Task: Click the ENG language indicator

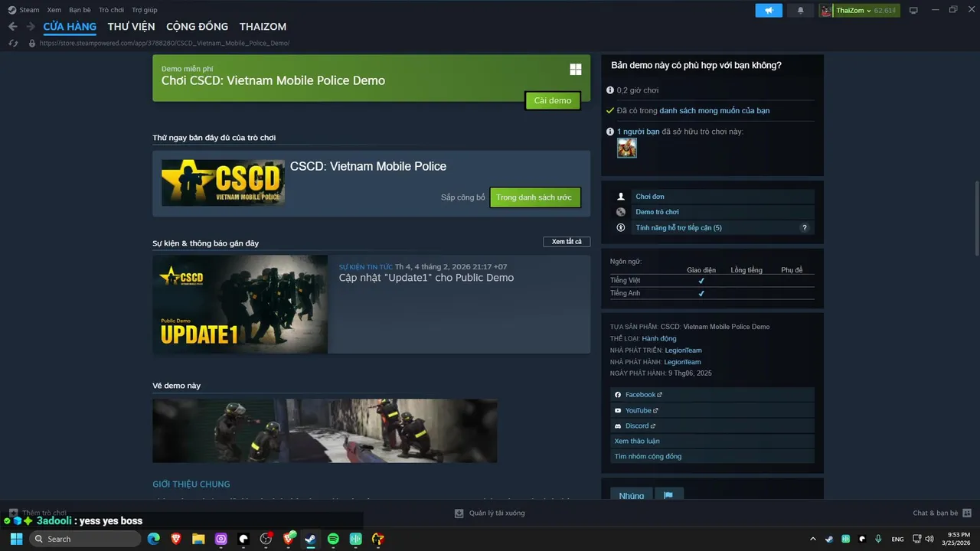Action: (898, 539)
